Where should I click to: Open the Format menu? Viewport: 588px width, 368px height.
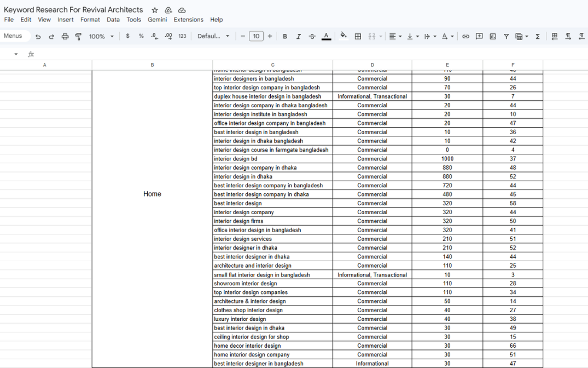(x=90, y=20)
